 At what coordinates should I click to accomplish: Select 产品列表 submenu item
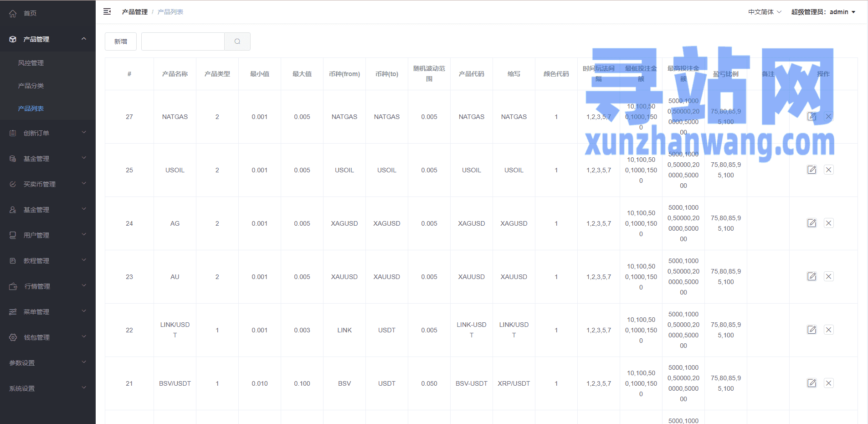(x=31, y=109)
